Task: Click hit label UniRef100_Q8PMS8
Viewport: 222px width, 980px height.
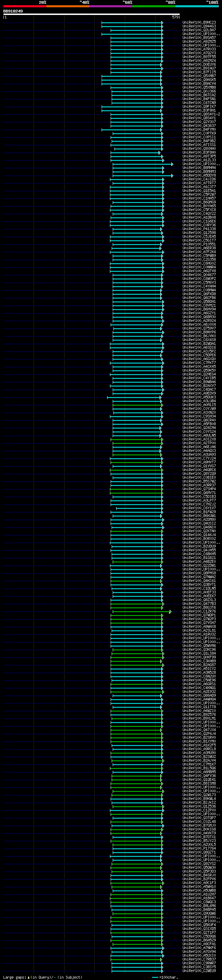Action: [199, 573]
